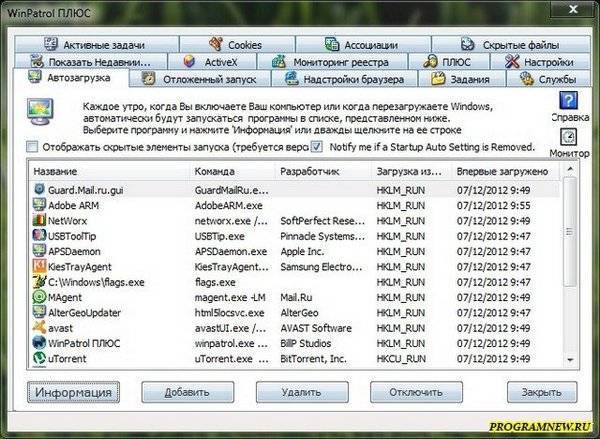600x439 pixels.
Task: Click the Удалить button
Action: point(302,392)
